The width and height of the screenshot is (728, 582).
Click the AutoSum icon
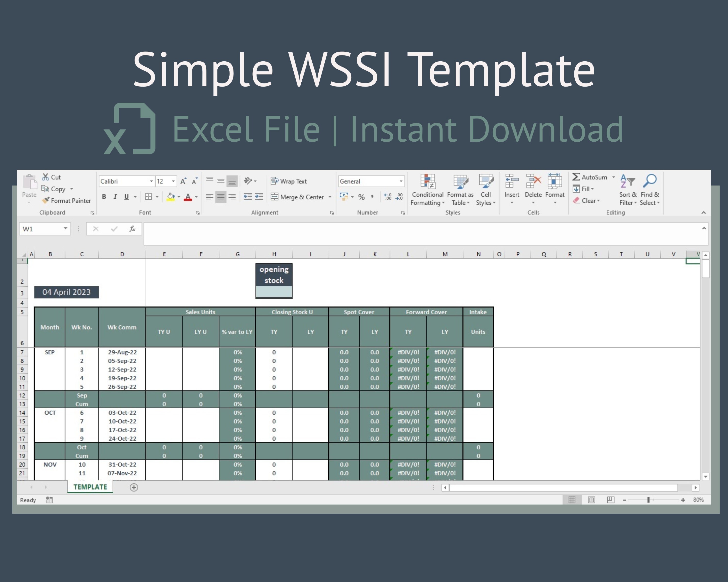point(576,177)
